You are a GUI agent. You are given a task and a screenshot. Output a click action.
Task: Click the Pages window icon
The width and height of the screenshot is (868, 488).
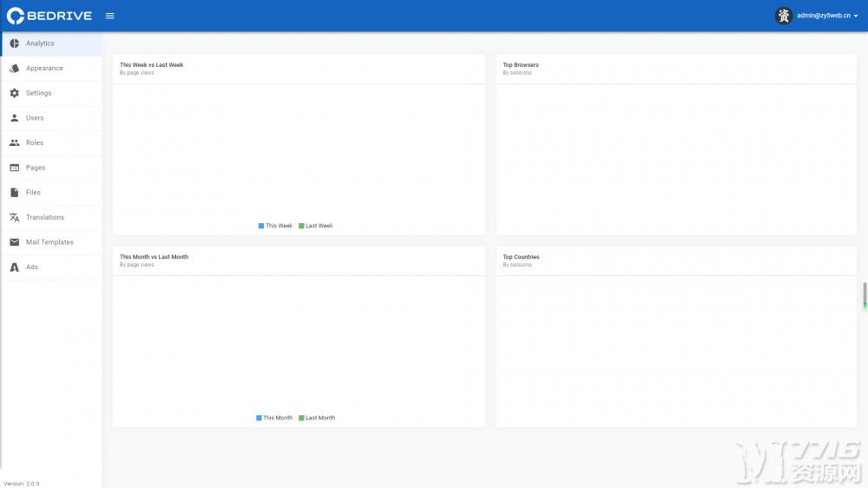(x=15, y=168)
